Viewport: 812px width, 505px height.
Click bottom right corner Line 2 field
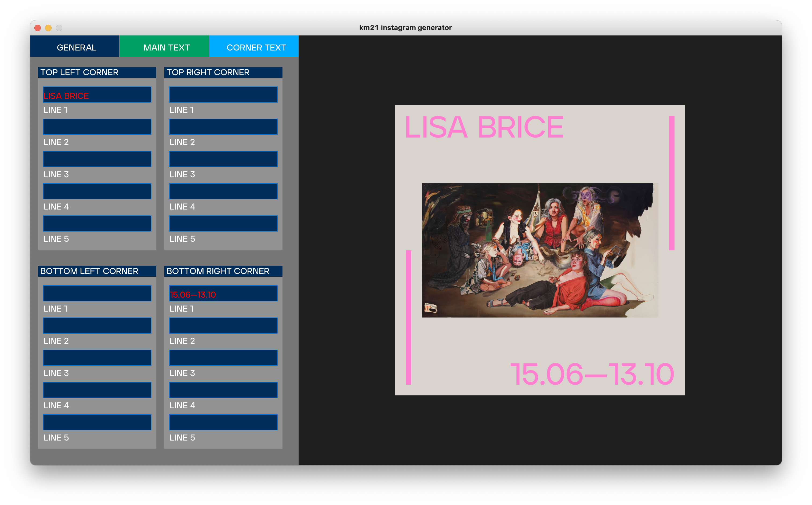[x=223, y=326]
